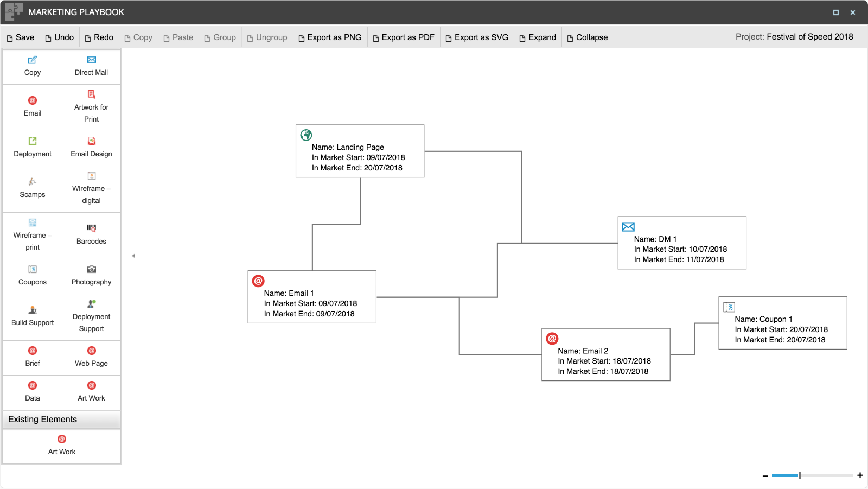Export the diagram as PDF
Screen dimensions: 868x489
coord(403,37)
